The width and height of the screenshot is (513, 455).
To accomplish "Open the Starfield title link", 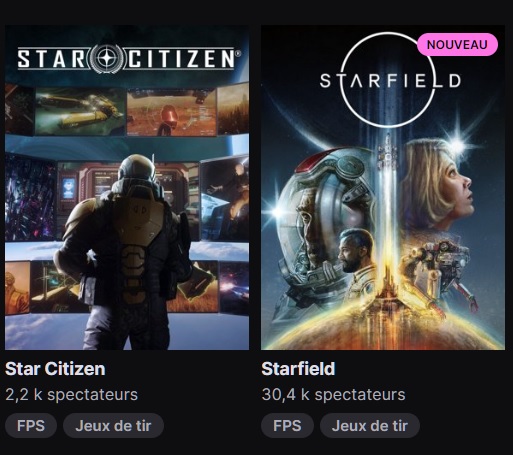I will [298, 369].
